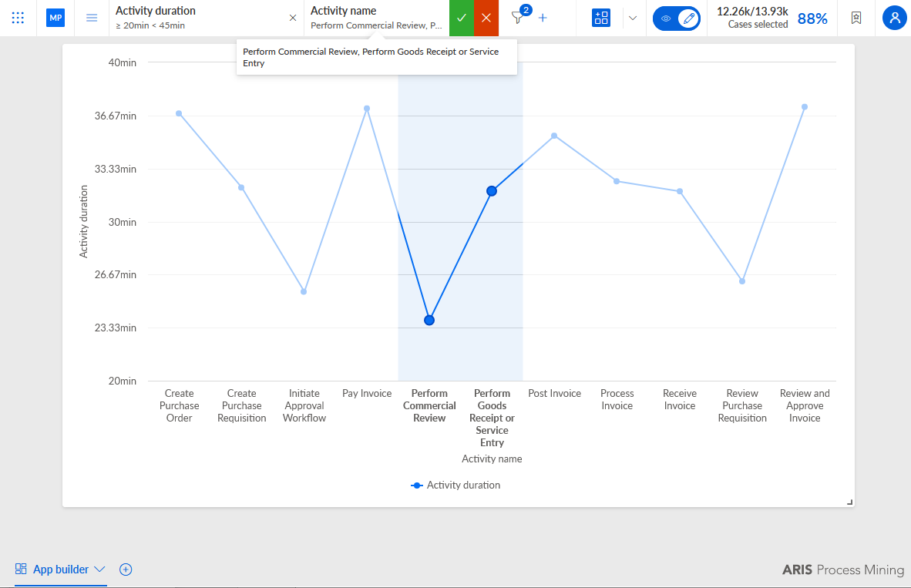
Task: Click the Process Invoice axis label
Action: [617, 400]
